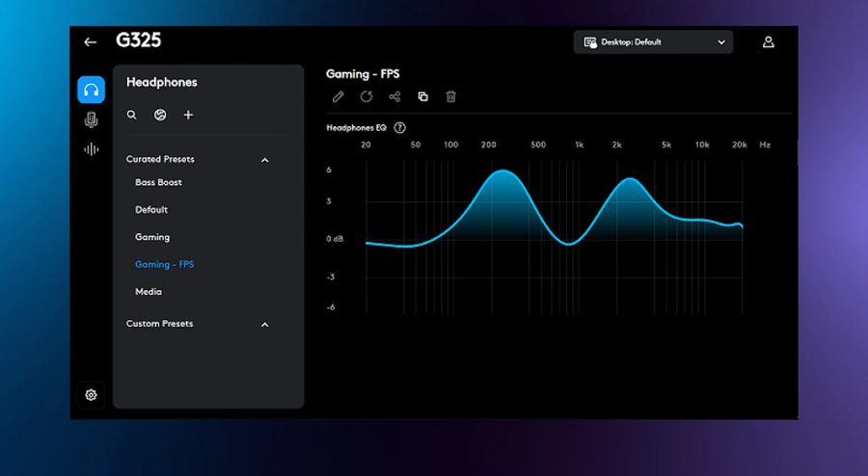Collapse the Custom Presets section
This screenshot has width=868, height=476.
[x=264, y=325]
